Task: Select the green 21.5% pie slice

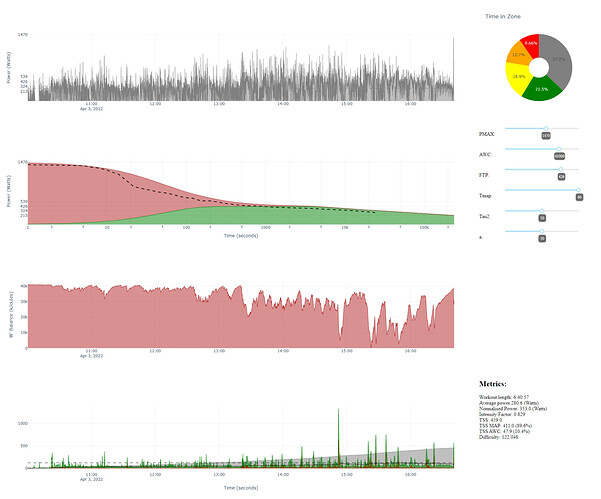Action: point(542,89)
